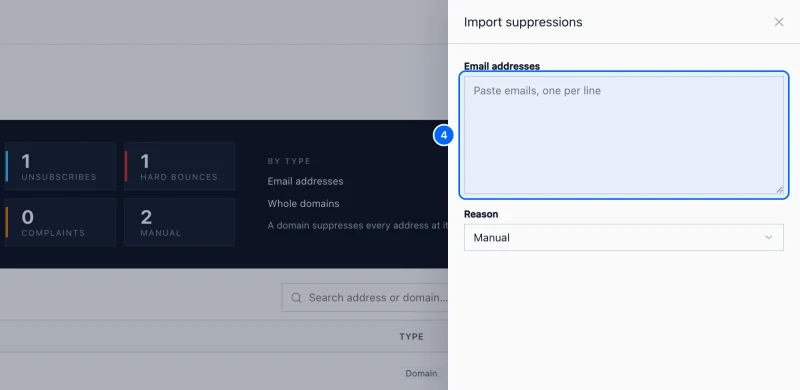Select the Manual stat card
Image resolution: width=800 pixels, height=390 pixels.
(x=180, y=222)
